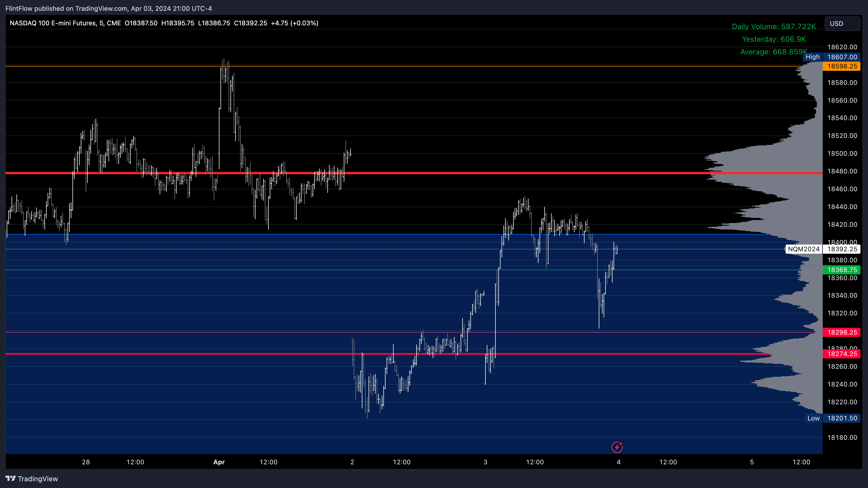Click the +4.75 (+0.03%) change value

click(295, 23)
